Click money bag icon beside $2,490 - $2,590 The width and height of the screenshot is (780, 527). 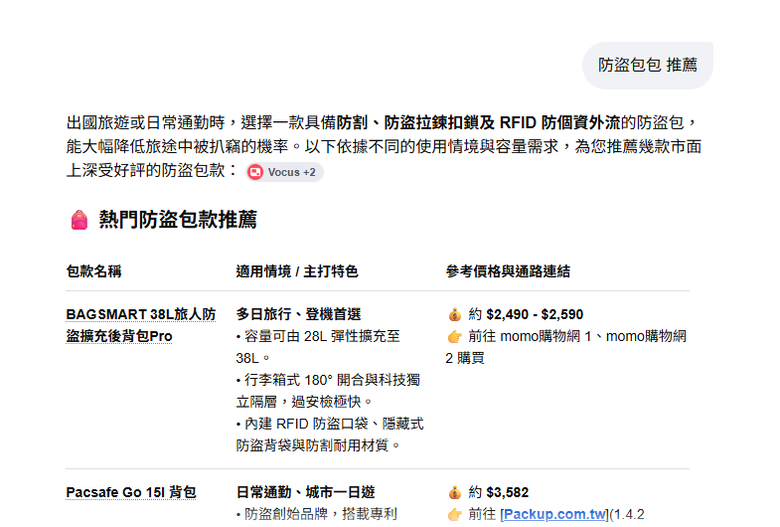[454, 315]
